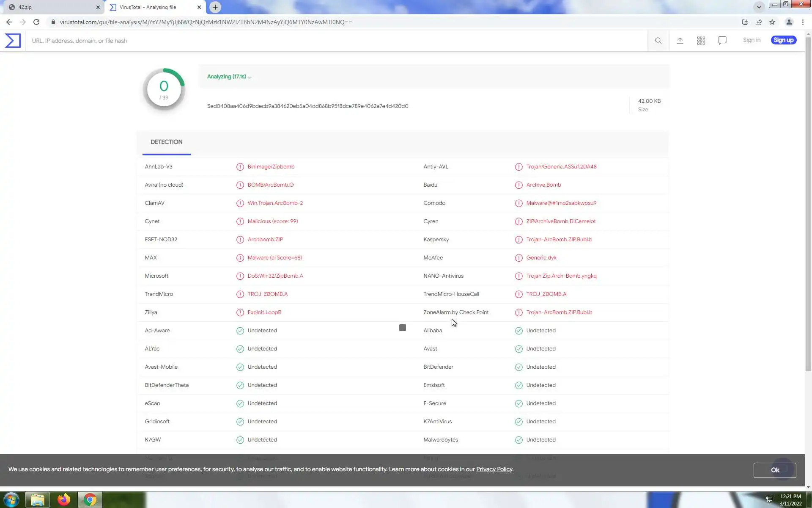Expand the tab search chevron

tap(759, 7)
